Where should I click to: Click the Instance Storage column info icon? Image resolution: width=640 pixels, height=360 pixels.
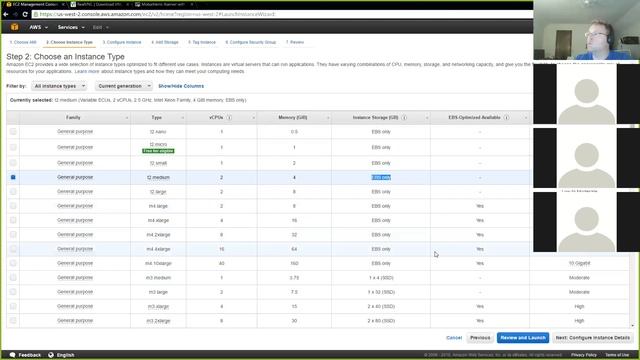[404, 118]
